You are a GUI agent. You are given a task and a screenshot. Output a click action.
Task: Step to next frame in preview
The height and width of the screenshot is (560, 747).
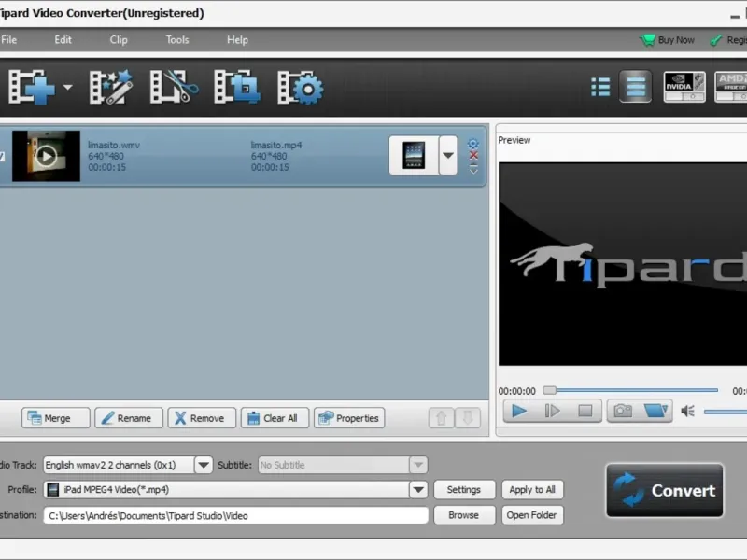click(552, 411)
